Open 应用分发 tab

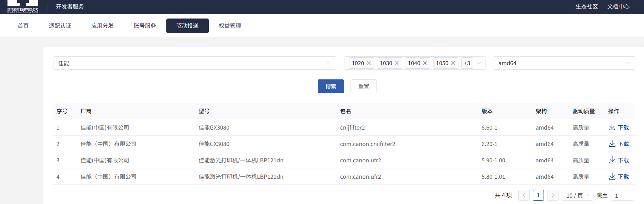tap(102, 26)
